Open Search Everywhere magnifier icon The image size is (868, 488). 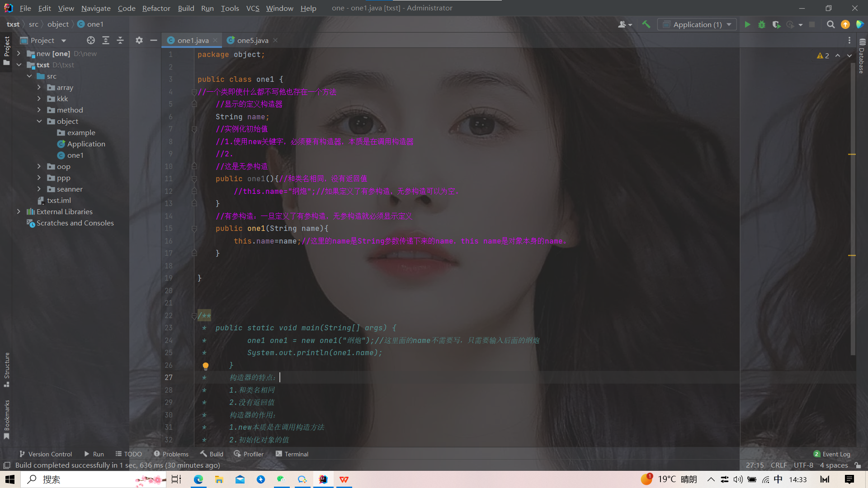pyautogui.click(x=830, y=25)
